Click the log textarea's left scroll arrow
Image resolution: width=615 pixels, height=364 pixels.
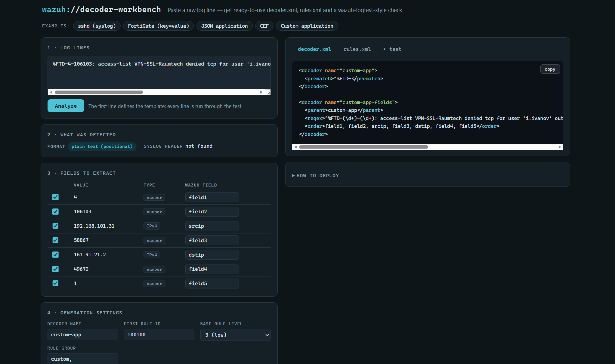click(x=51, y=92)
